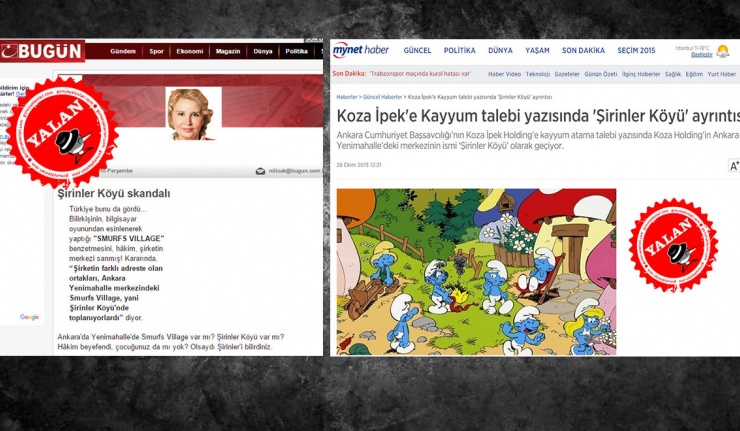The image size is (740, 431).
Task: Click the Trabzonspor breaking news headline
Action: [x=418, y=74]
